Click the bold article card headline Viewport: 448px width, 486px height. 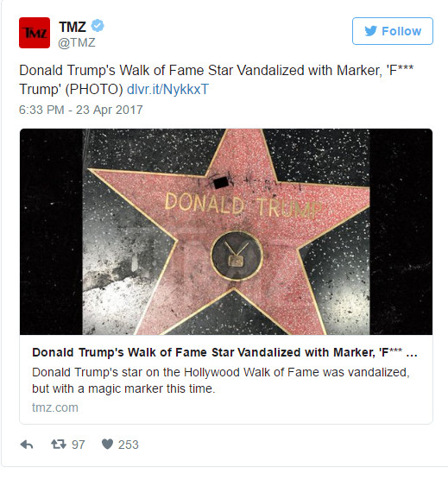point(224,352)
